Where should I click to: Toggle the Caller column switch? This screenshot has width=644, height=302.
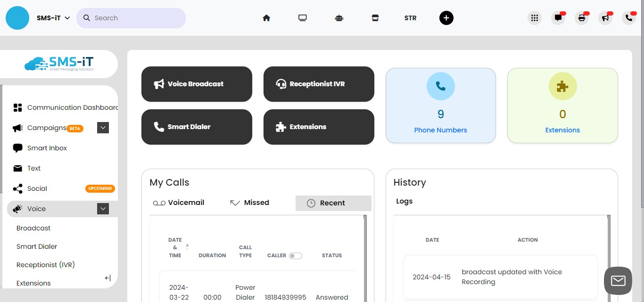[x=296, y=256]
